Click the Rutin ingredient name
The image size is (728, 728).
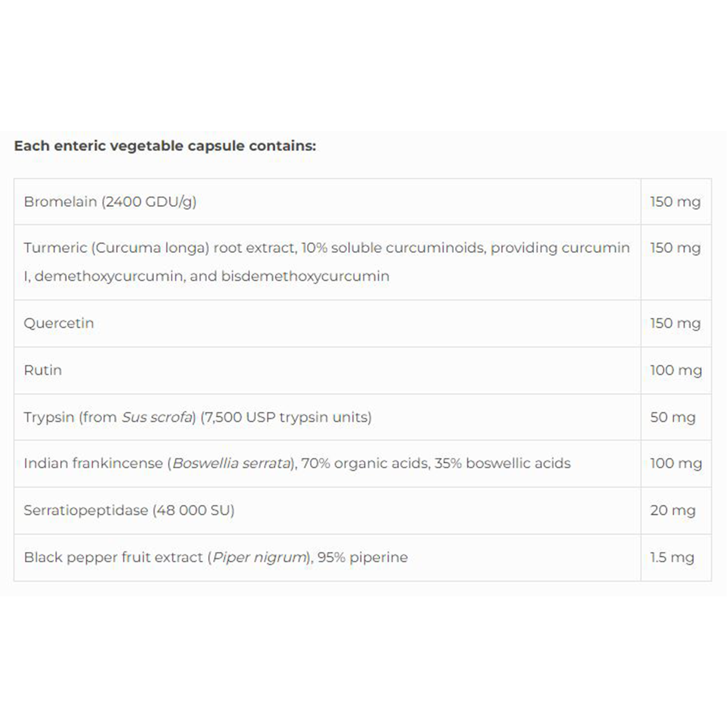coord(42,370)
